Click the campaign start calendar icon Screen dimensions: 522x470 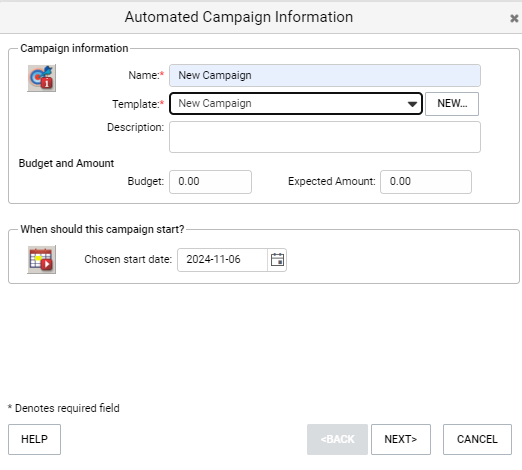coord(42,259)
